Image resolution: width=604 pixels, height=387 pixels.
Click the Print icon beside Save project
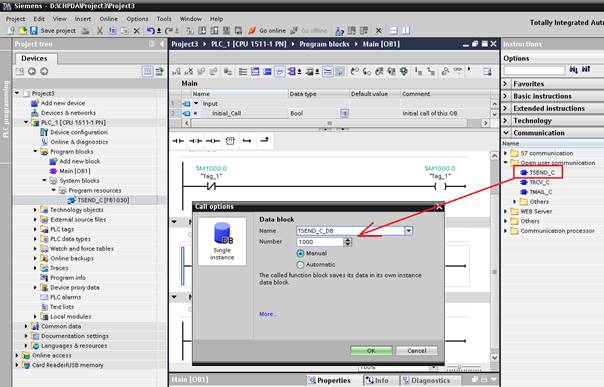86,30
